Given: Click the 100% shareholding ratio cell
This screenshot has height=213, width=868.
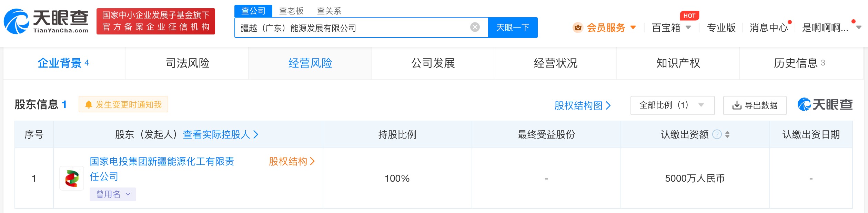Looking at the screenshot, I should 397,178.
